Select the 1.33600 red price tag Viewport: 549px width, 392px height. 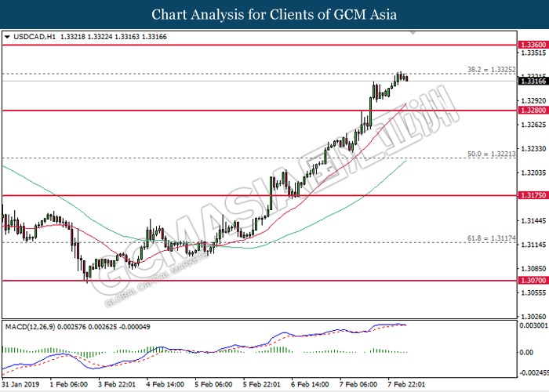533,45
